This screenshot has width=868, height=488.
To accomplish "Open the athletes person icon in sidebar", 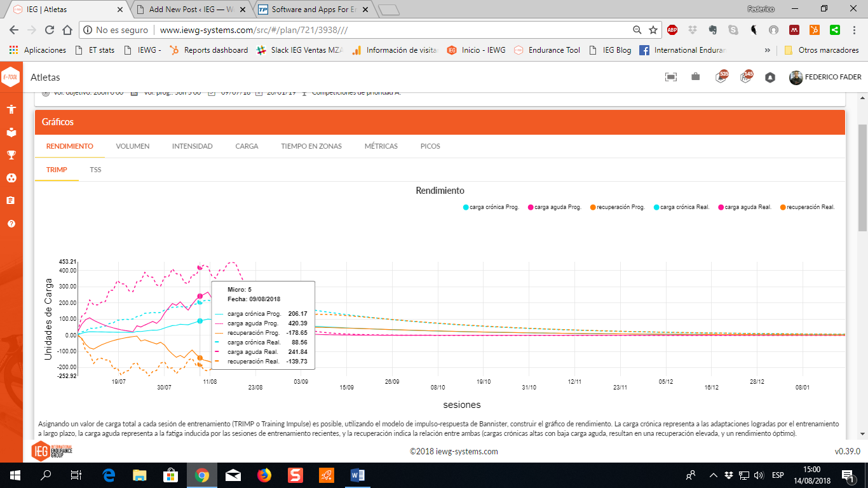I will click(x=11, y=109).
